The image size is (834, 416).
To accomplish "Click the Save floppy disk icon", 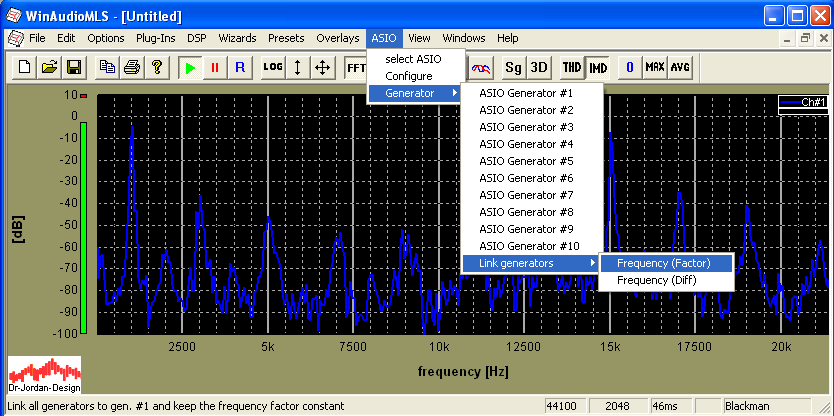I will coord(73,67).
